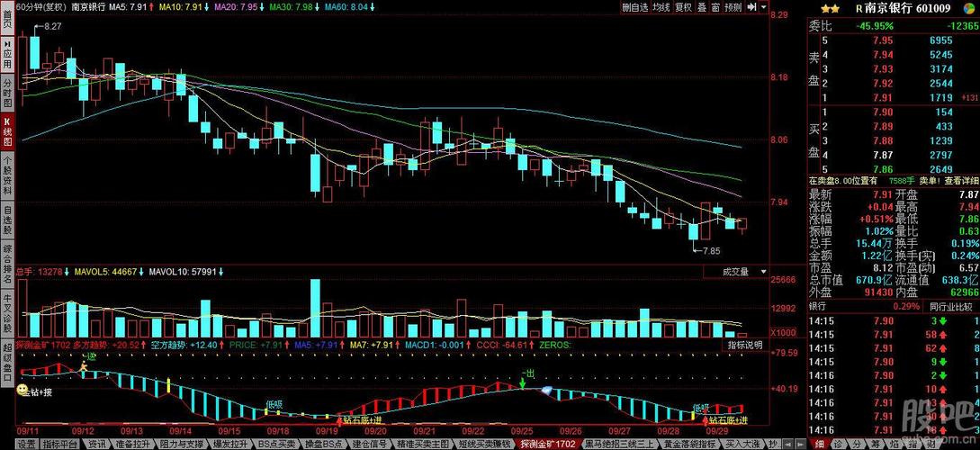
Task: Click the 查看详细 link
Action: coord(962,180)
